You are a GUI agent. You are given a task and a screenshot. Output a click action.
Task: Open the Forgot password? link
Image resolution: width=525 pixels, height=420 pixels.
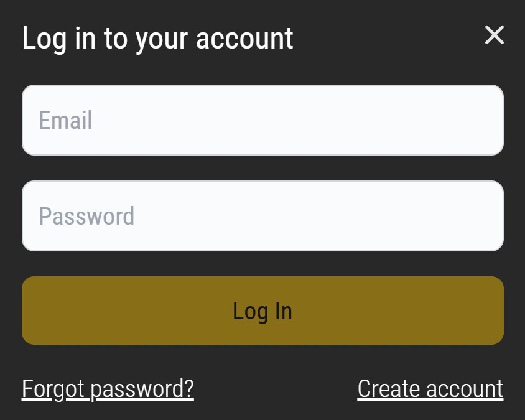click(108, 389)
